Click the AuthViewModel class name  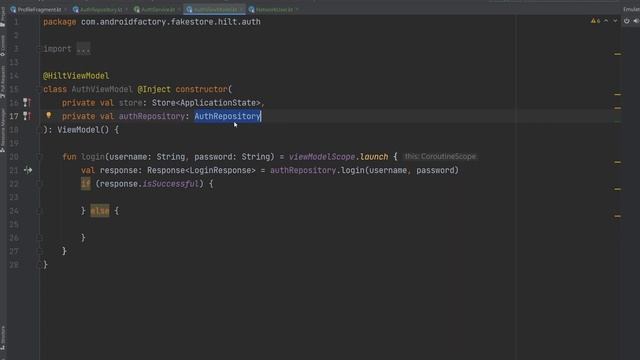click(x=102, y=89)
